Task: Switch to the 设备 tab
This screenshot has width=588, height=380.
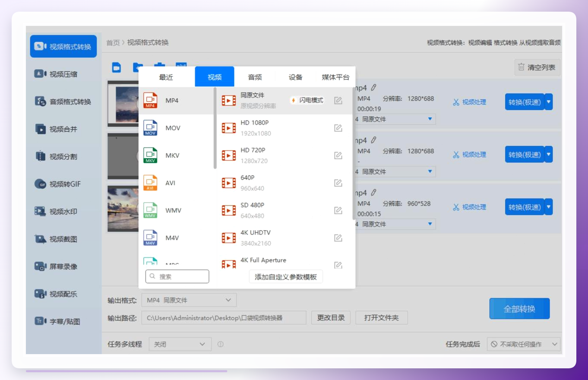Action: coord(295,77)
